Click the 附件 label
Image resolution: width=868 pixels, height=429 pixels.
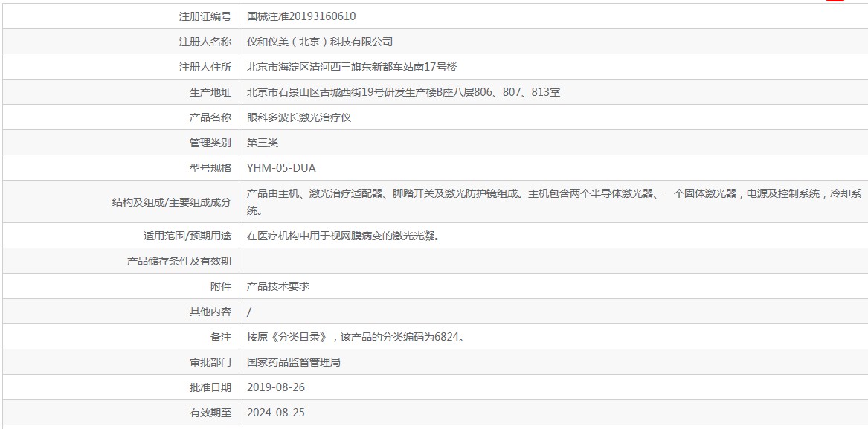[221, 287]
